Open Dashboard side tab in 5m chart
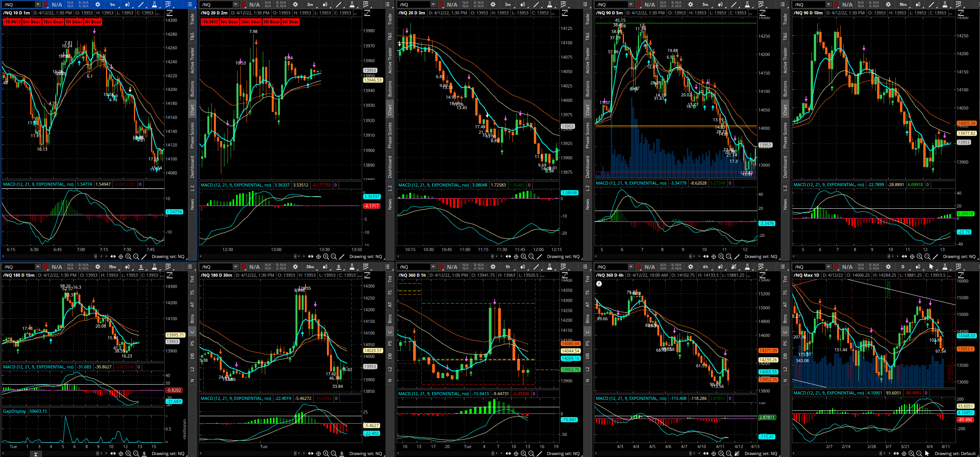Image resolution: width=980 pixels, height=457 pixels. [x=785, y=167]
